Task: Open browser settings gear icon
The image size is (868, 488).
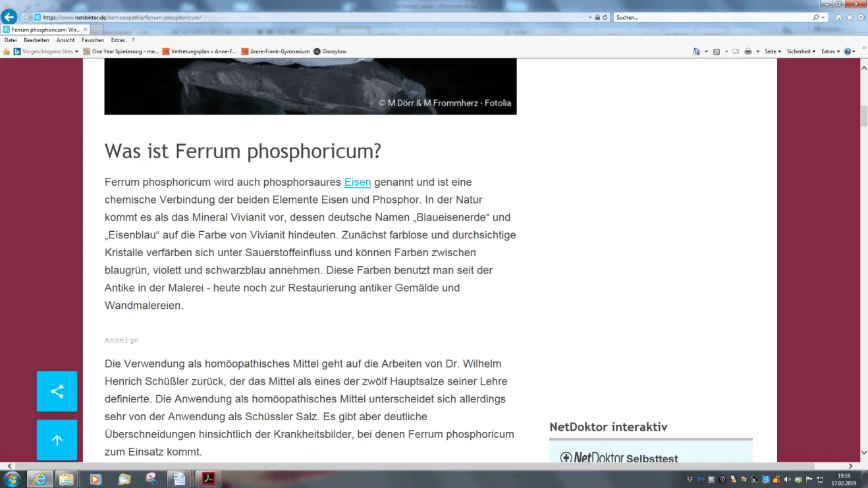Action: tap(859, 18)
